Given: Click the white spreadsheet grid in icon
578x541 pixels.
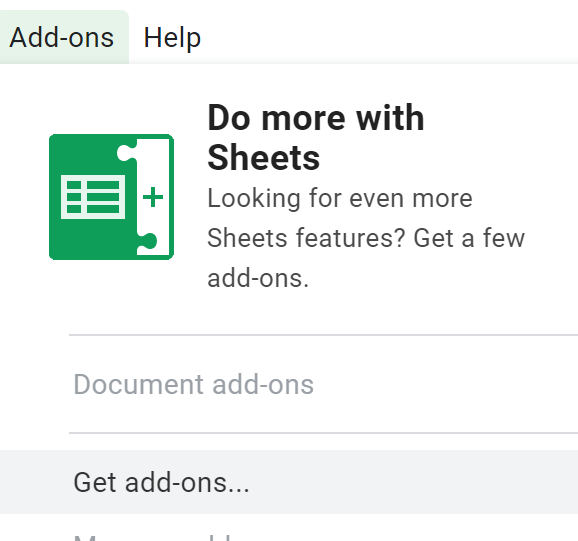Looking at the screenshot, I should coord(93,197).
